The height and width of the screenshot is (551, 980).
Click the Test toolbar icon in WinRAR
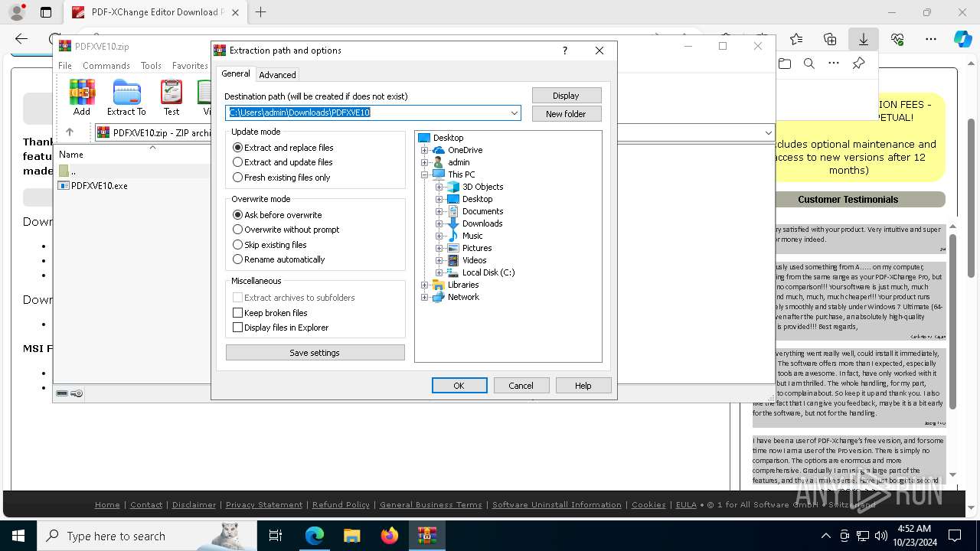tap(171, 97)
